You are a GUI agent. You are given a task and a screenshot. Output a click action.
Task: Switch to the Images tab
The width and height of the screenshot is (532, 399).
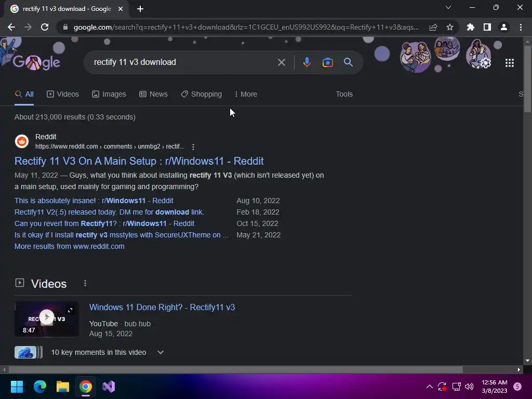109,95
